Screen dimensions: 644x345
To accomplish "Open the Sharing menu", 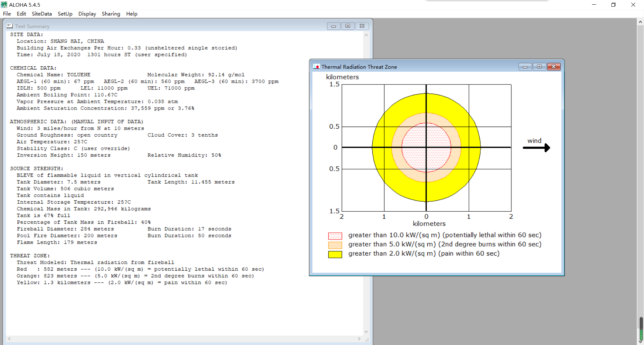I will point(111,14).
